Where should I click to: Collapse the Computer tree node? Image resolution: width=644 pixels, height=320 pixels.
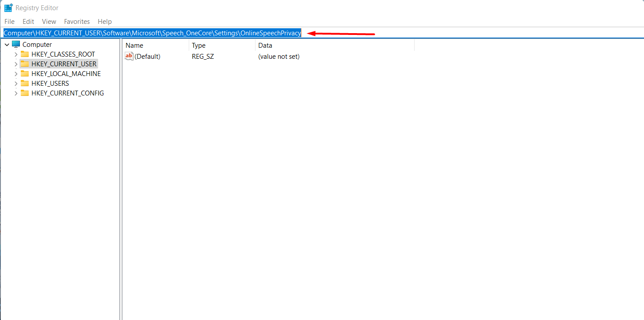pos(7,44)
